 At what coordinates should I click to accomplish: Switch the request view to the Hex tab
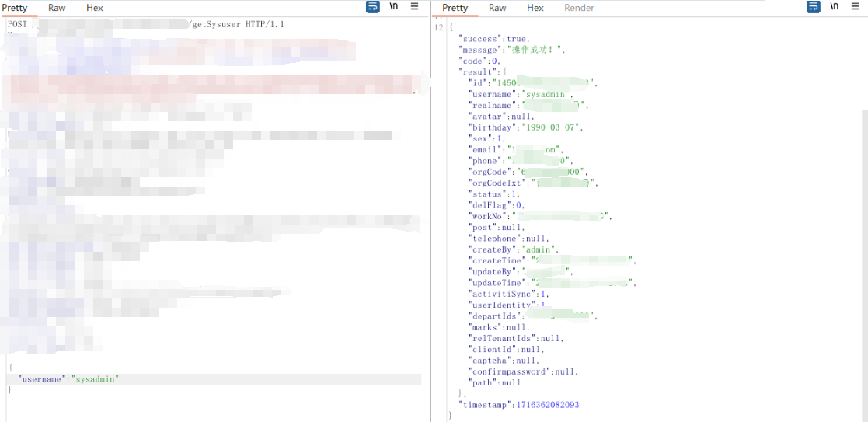[x=95, y=8]
